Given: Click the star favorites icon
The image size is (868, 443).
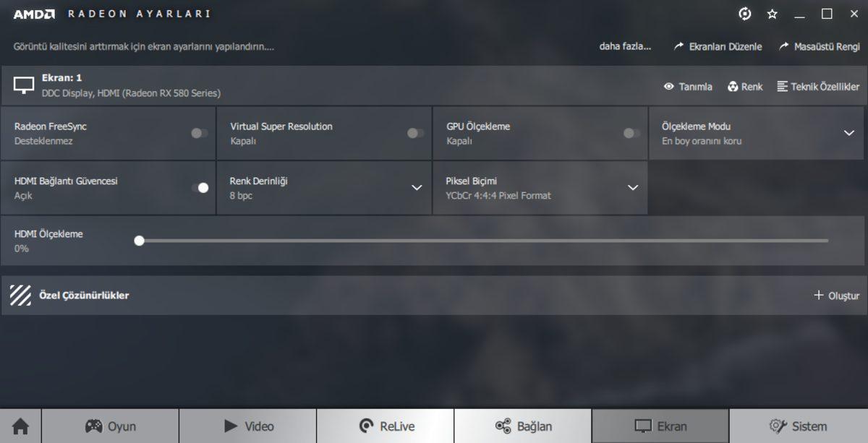Looking at the screenshot, I should pyautogui.click(x=772, y=13).
